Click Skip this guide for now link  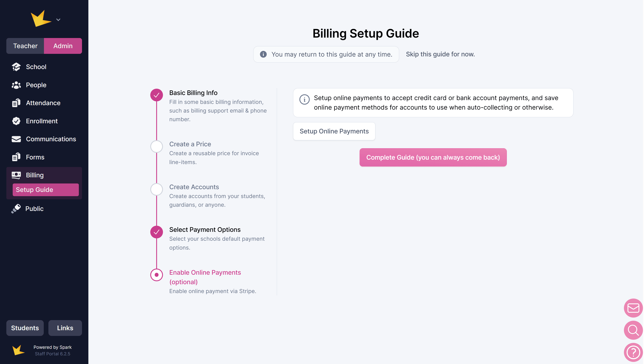440,54
